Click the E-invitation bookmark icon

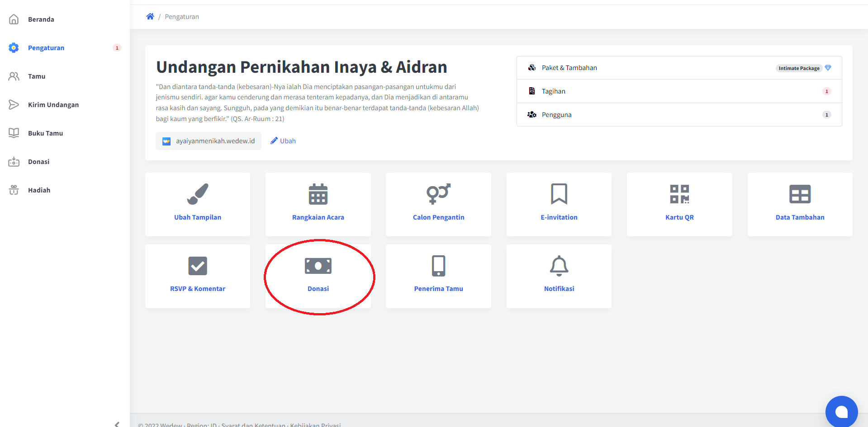click(x=559, y=194)
